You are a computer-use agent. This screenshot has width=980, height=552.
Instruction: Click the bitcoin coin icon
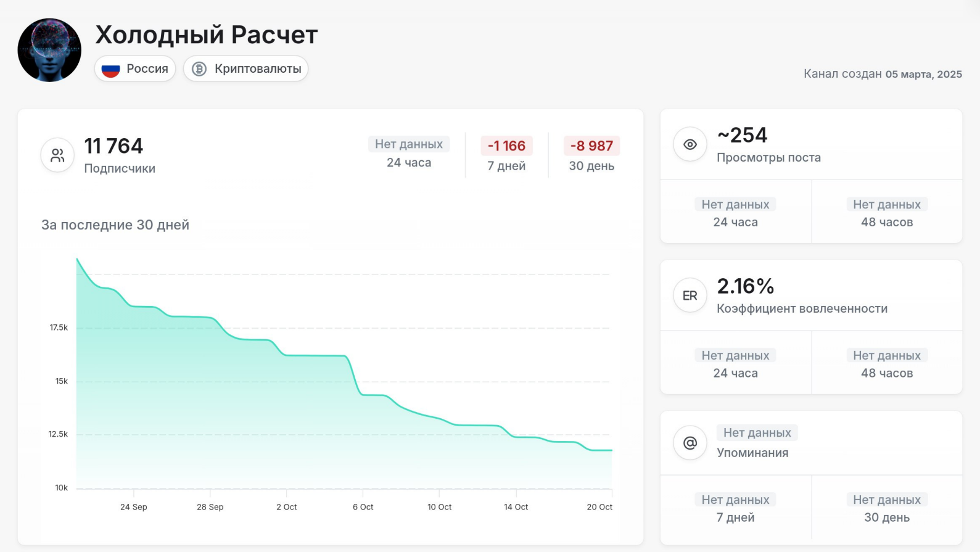(x=199, y=69)
